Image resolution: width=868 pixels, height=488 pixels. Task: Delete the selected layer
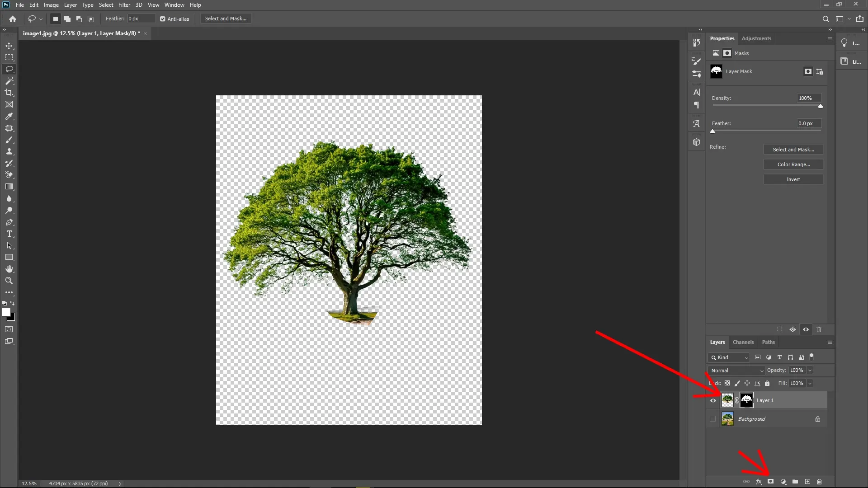pyautogui.click(x=820, y=482)
